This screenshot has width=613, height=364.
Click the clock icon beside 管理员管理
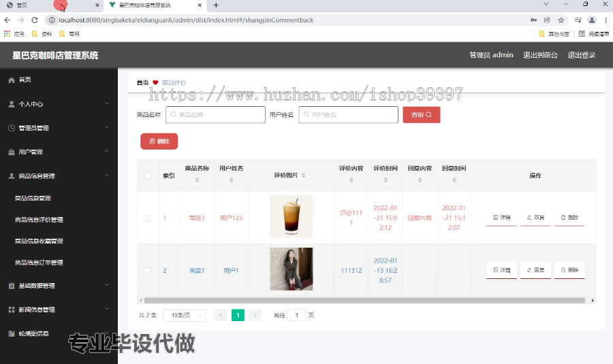[x=12, y=128]
